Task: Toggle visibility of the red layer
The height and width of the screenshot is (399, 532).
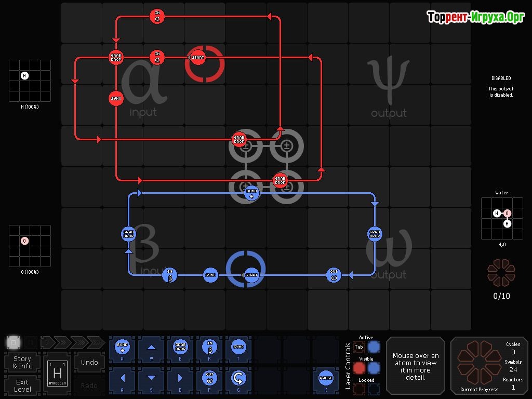Action: 359,368
